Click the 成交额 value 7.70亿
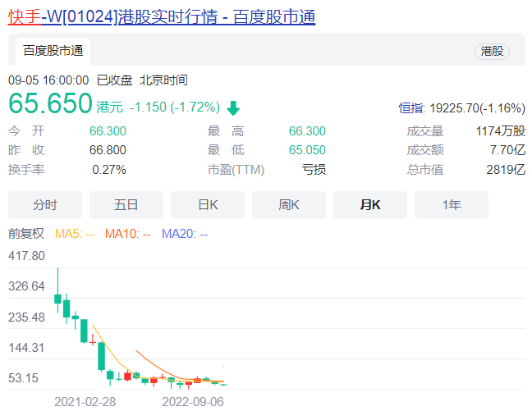The width and height of the screenshot is (532, 411). (x=507, y=150)
